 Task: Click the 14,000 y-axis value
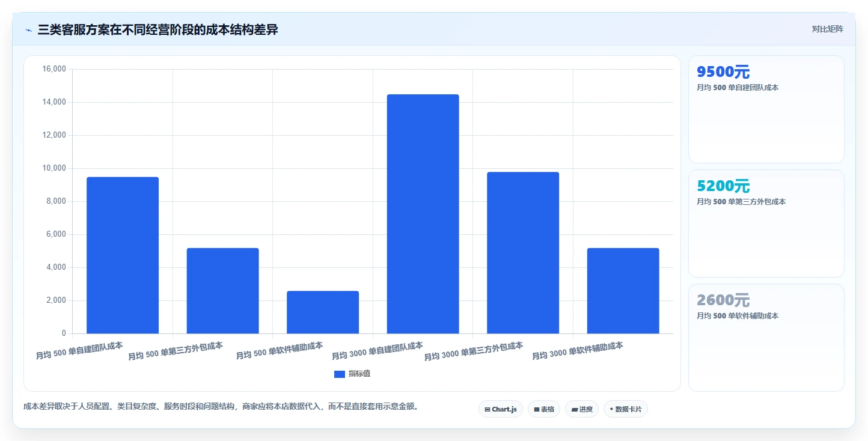[x=53, y=102]
